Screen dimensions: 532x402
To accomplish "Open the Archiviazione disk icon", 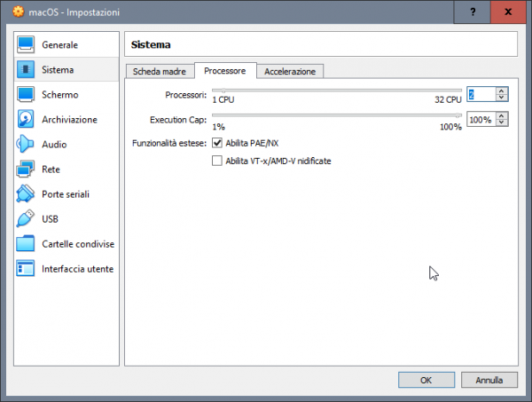I will (26, 119).
